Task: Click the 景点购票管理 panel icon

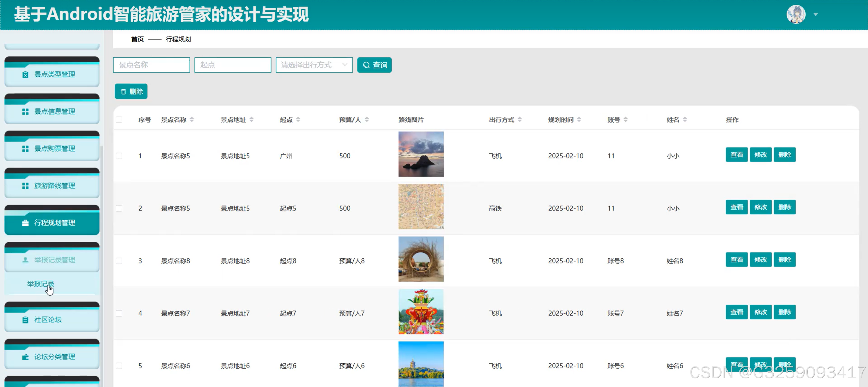Action: 25,149
